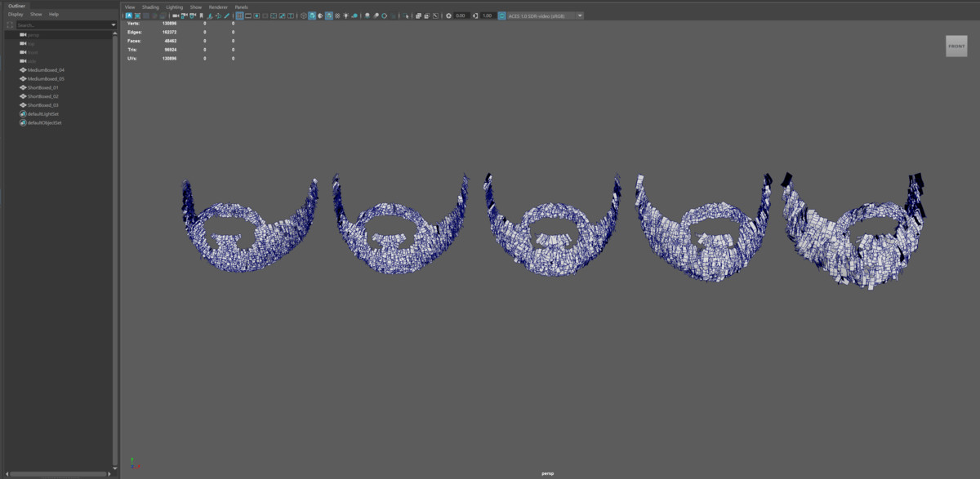Click the Exposure reset icon
Screen dimensions: 980x479
coord(448,16)
